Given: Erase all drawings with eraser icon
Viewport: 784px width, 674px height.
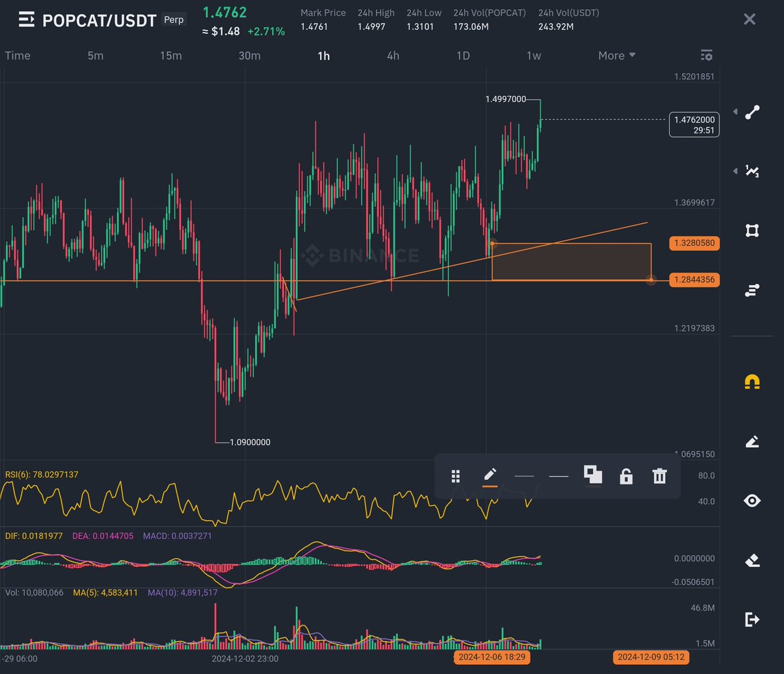Looking at the screenshot, I should (752, 560).
